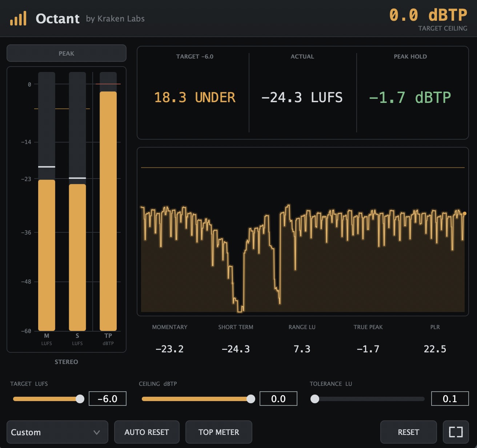Click the -1.7 dBTP peak hold readout

tap(410, 97)
